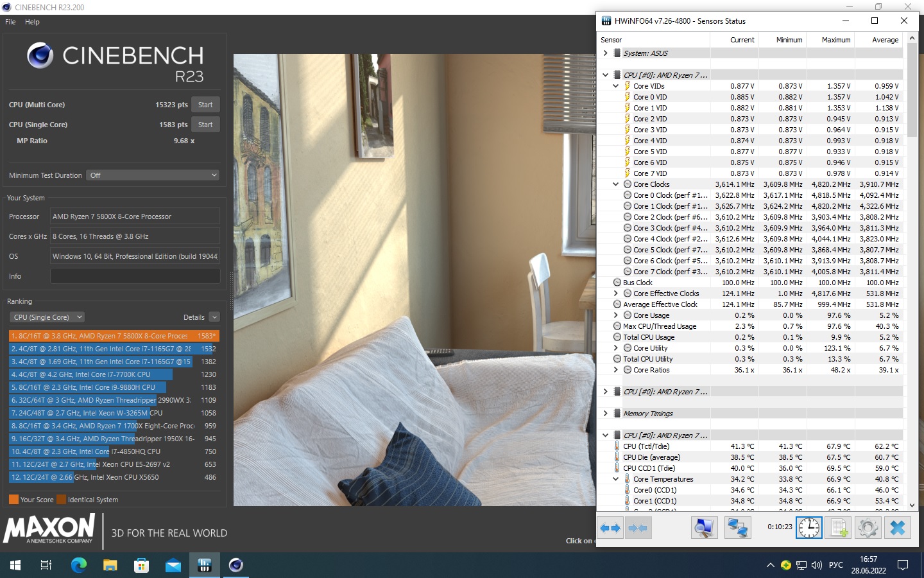924x578 pixels.
Task: Collapse the Core VIDs group
Action: [x=615, y=86]
